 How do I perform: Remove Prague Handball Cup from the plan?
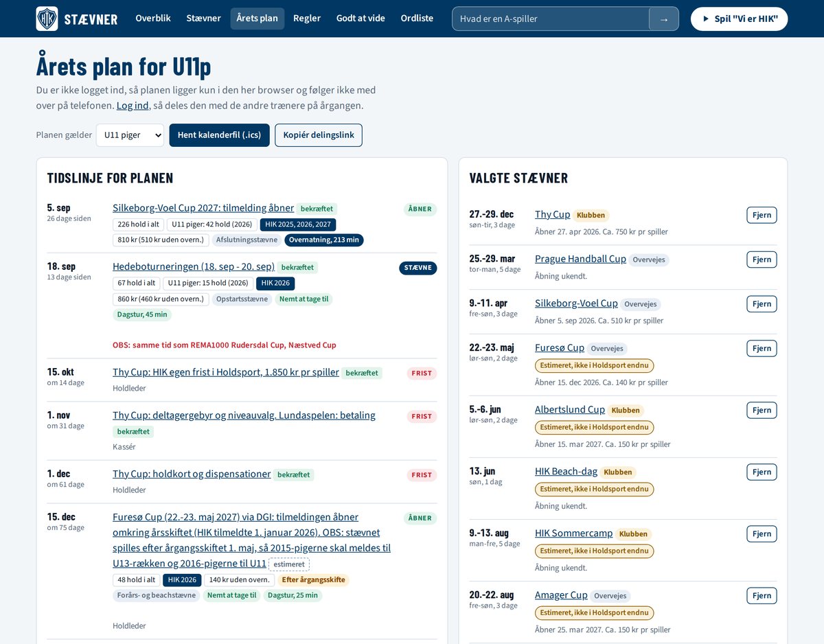pyautogui.click(x=762, y=260)
